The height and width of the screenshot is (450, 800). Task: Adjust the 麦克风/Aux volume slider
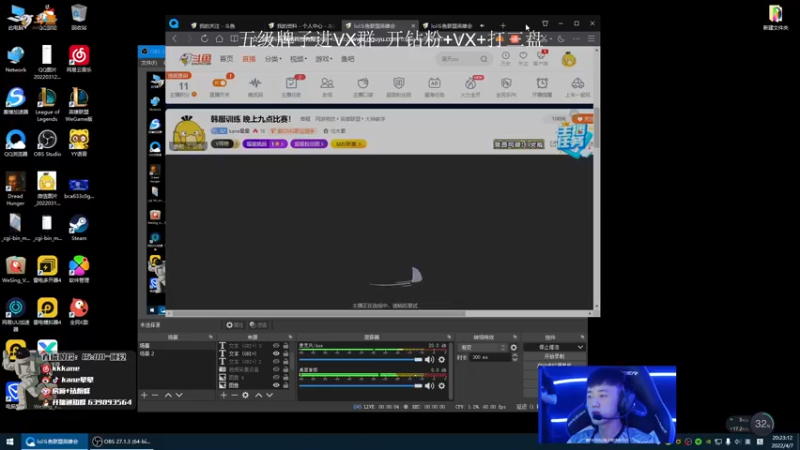(361, 360)
